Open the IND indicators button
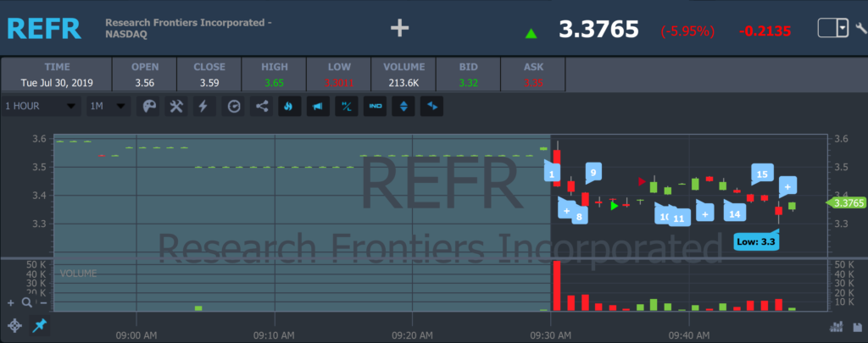This screenshot has width=868, height=343. (x=375, y=106)
